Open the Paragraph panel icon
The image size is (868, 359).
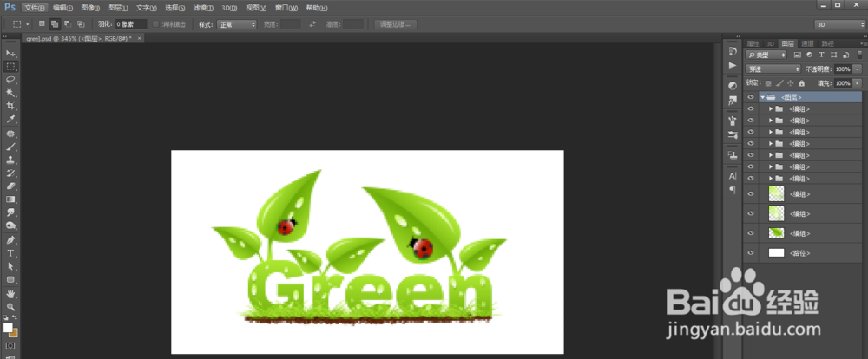point(733,190)
